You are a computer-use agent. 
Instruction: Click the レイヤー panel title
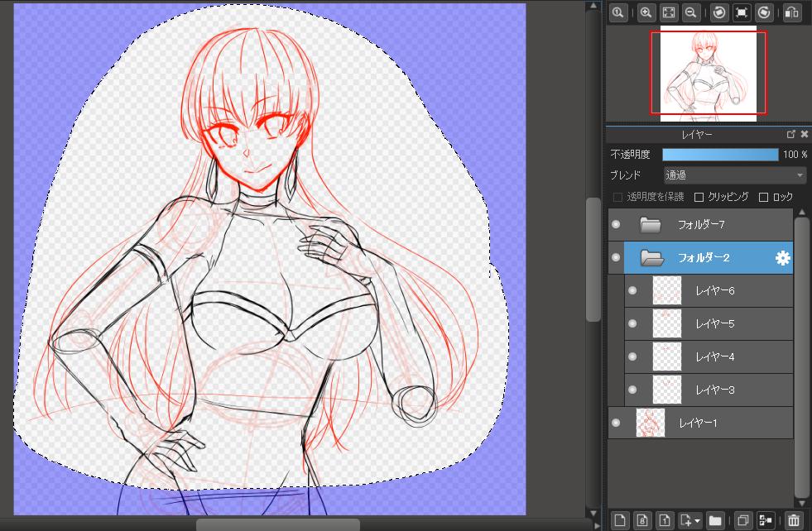pyautogui.click(x=696, y=135)
